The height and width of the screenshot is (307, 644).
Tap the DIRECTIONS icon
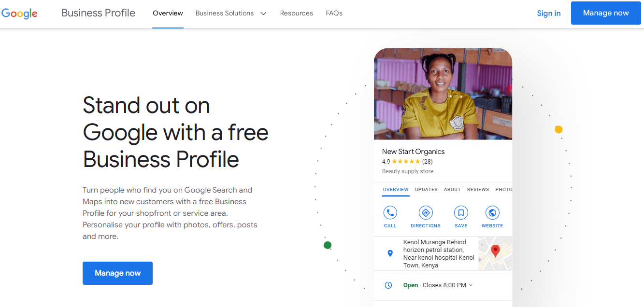[x=426, y=212]
